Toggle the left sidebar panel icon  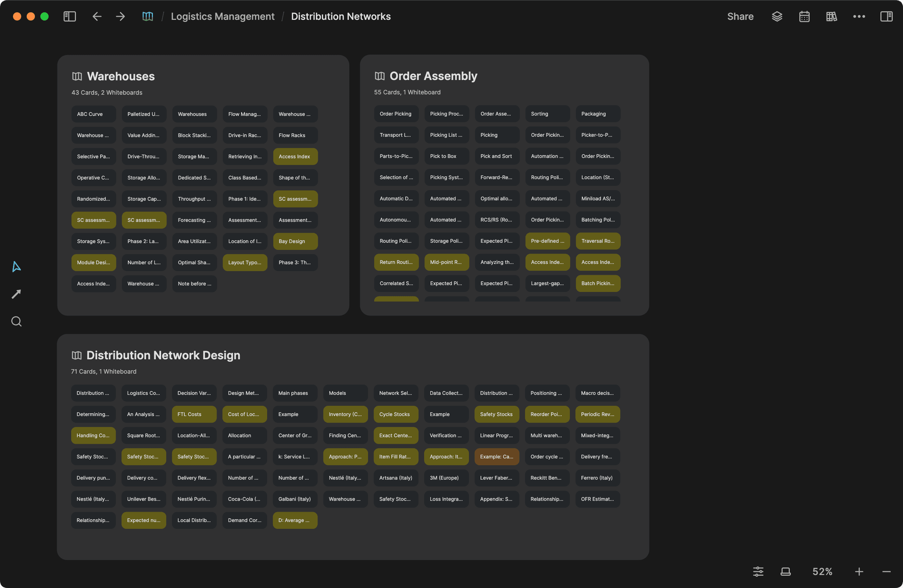click(69, 16)
